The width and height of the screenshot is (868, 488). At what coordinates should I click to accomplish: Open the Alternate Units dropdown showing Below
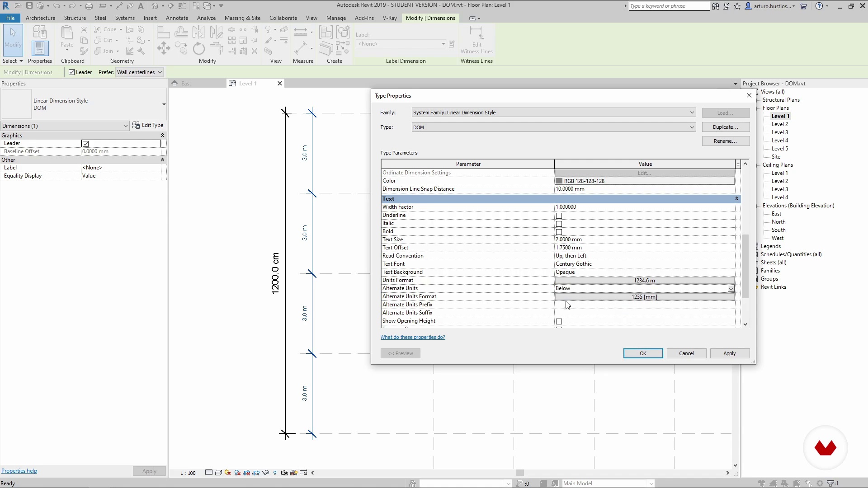[x=731, y=288]
